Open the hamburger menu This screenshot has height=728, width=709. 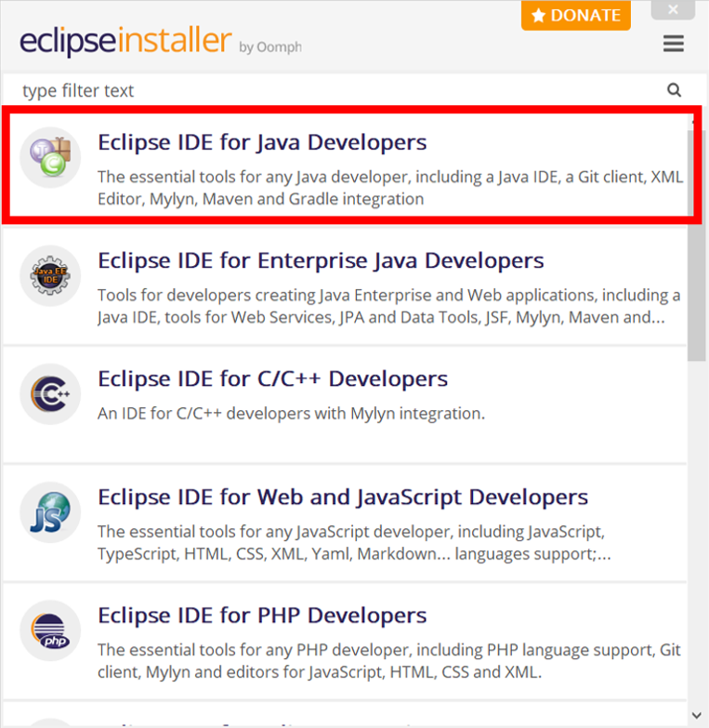(x=674, y=44)
